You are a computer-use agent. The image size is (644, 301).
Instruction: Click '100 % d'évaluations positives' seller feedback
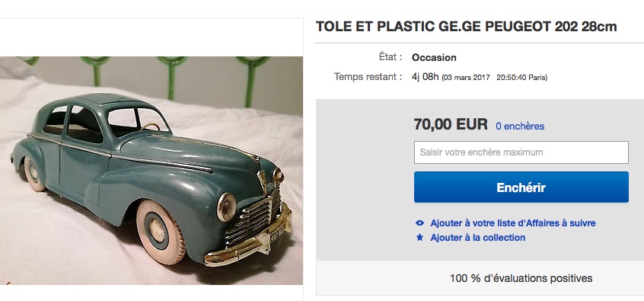pos(521,278)
